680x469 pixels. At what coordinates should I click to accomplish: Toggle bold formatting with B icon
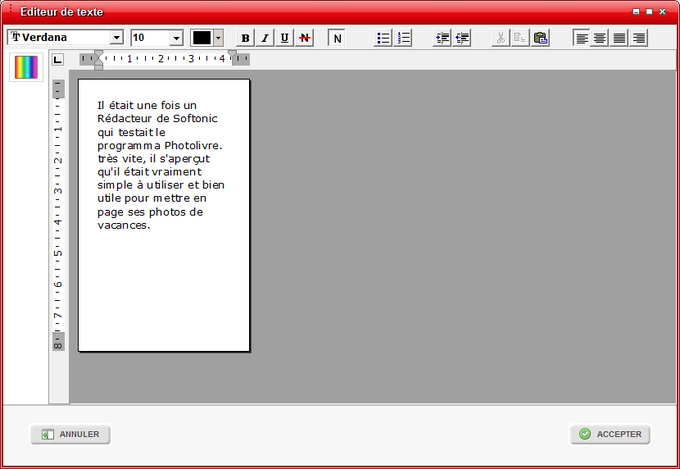pyautogui.click(x=245, y=38)
